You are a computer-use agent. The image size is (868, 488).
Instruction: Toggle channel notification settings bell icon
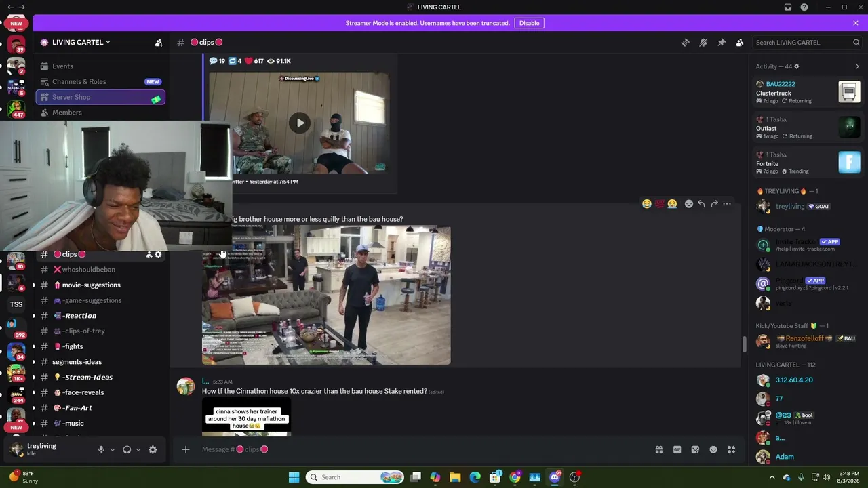pyautogui.click(x=703, y=42)
